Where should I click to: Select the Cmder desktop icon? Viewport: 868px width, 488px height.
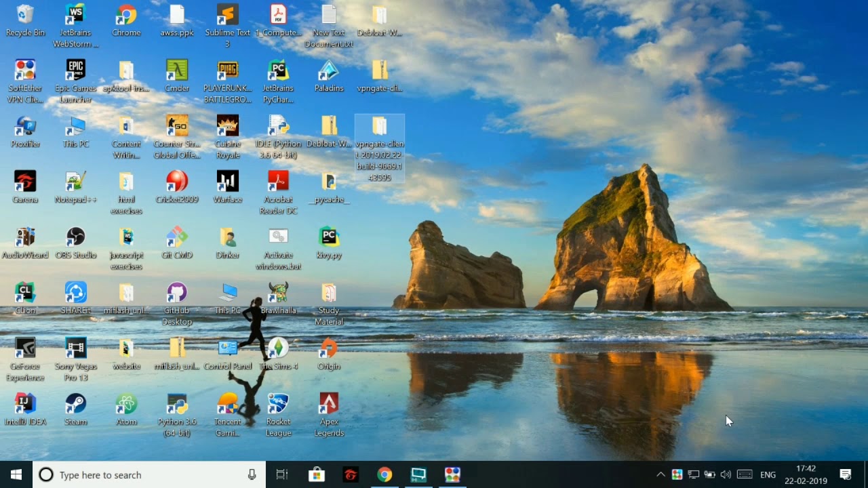pos(177,76)
